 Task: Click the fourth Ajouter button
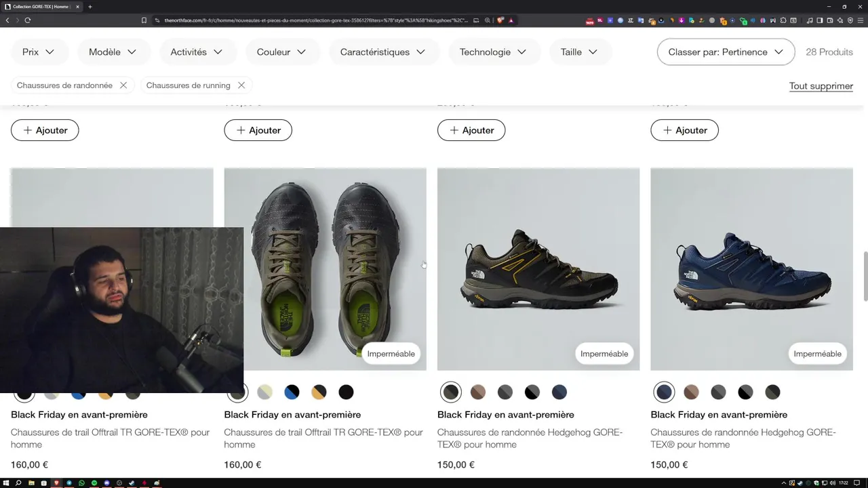click(x=684, y=130)
